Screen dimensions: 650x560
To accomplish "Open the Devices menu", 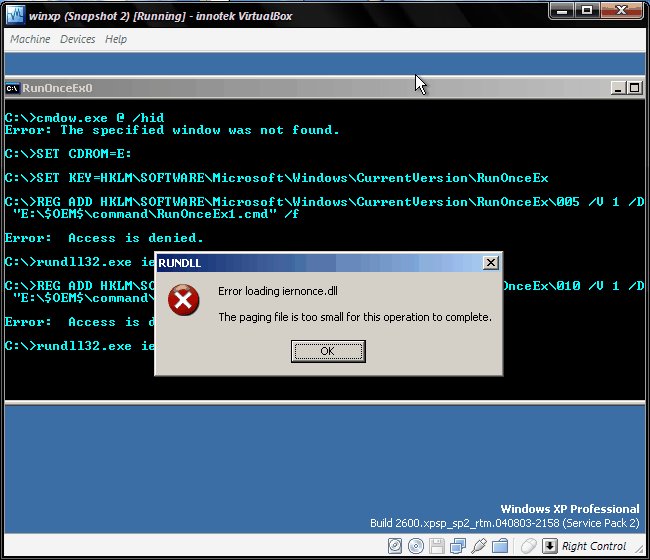I will click(x=78, y=39).
